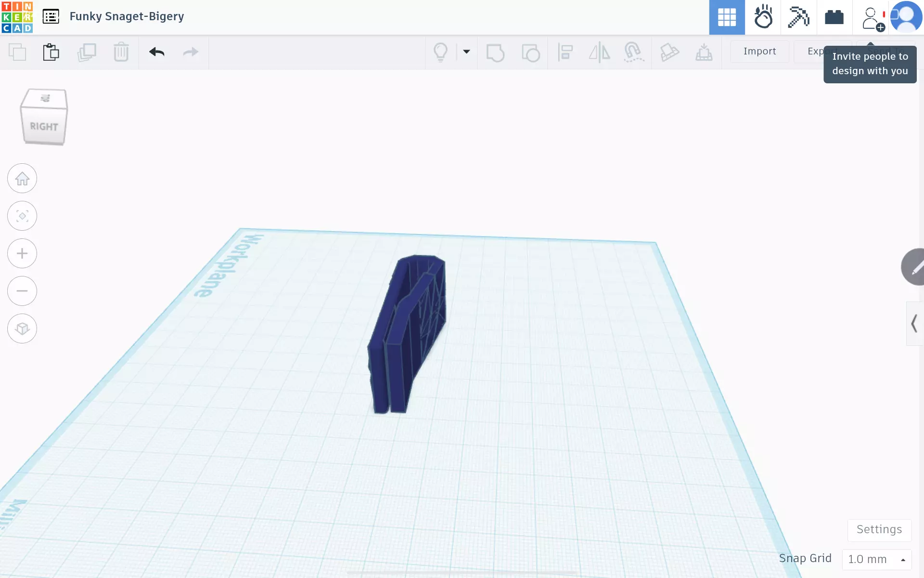The image size is (924, 578).
Task: Expand the lightbulb visibility dropdown arrow
Action: 466,52
